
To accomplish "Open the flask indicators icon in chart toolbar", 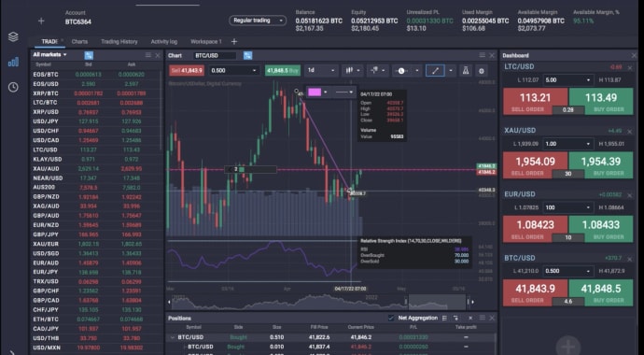I will pos(466,71).
